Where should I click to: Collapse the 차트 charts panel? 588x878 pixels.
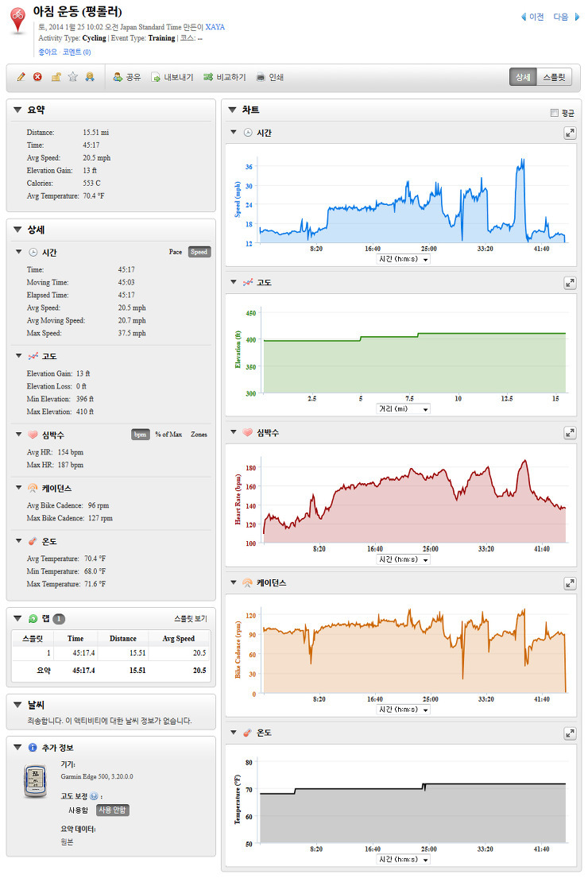click(232, 110)
